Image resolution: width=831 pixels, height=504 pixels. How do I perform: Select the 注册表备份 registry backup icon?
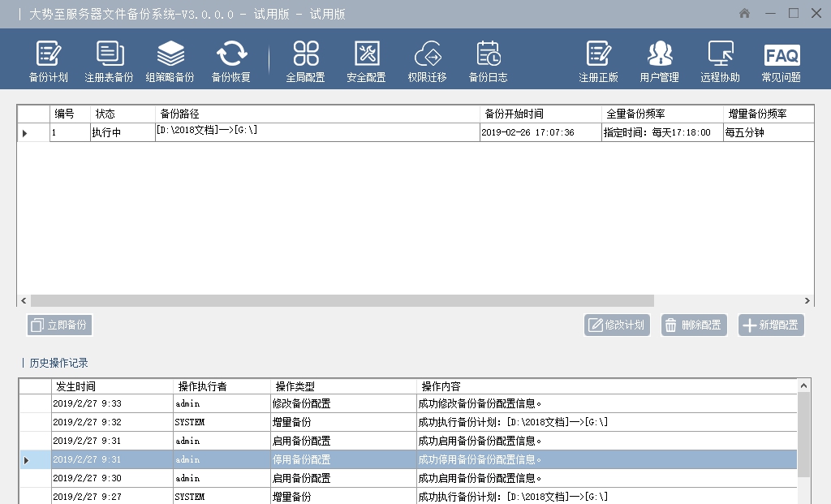pyautogui.click(x=110, y=60)
